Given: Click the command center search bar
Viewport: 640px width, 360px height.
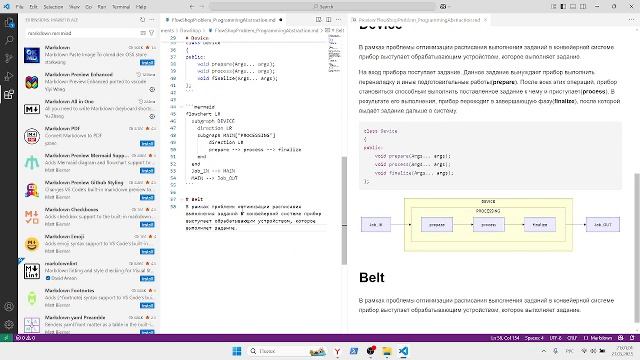Looking at the screenshot, I should [x=322, y=7].
